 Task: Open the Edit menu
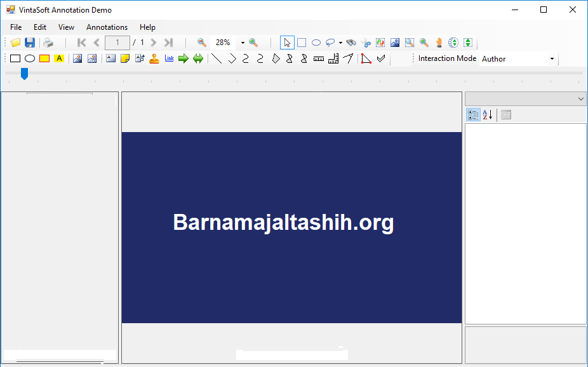[40, 27]
